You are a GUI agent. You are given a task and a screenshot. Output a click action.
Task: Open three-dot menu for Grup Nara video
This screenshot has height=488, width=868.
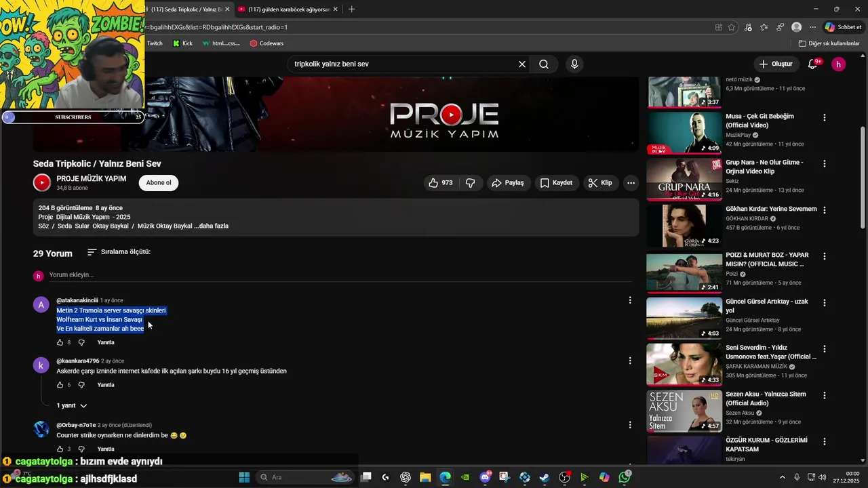pyautogui.click(x=825, y=164)
